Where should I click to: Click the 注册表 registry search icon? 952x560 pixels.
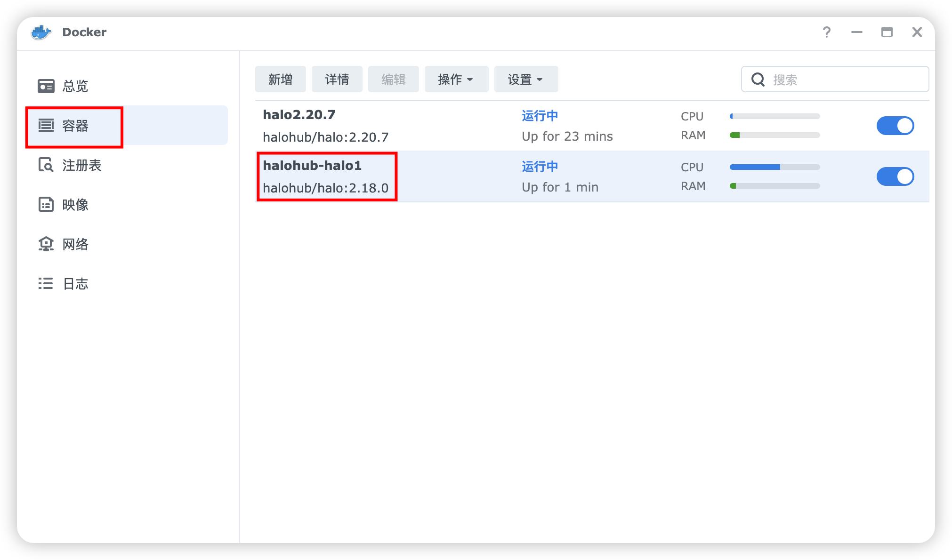pos(46,165)
